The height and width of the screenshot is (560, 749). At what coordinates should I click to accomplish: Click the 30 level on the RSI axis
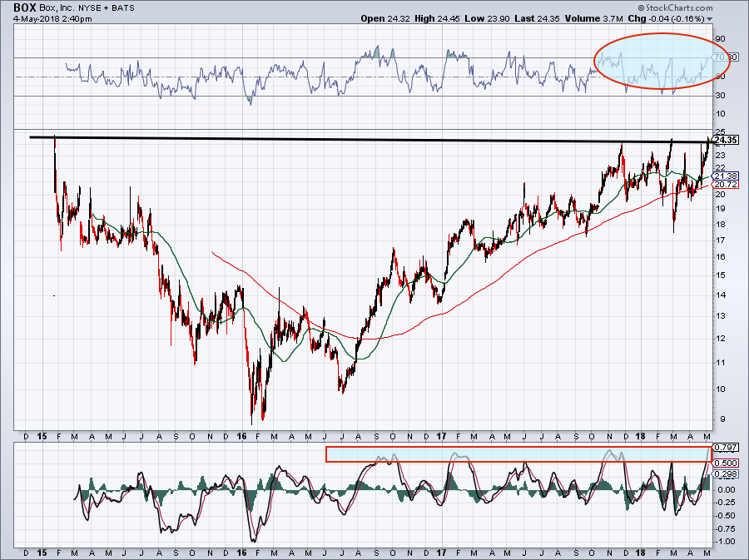(721, 96)
